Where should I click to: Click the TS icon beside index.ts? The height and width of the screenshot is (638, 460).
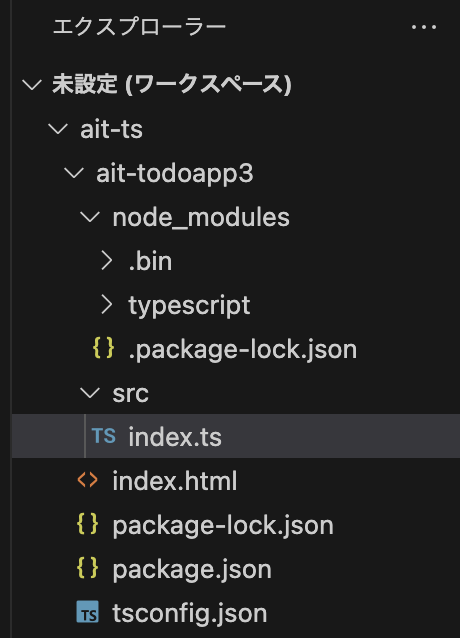[104, 436]
